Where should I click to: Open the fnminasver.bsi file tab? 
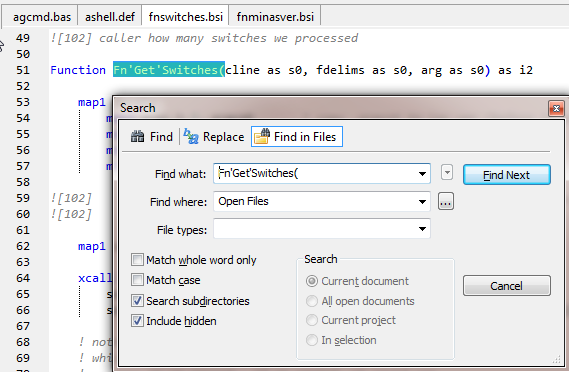[275, 17]
